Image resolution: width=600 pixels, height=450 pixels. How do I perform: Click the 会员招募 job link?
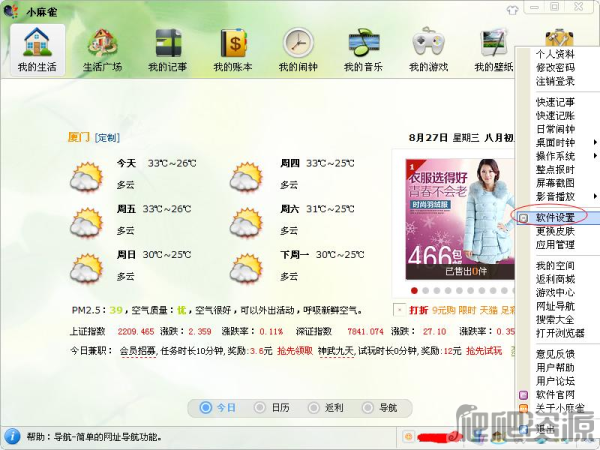(138, 351)
